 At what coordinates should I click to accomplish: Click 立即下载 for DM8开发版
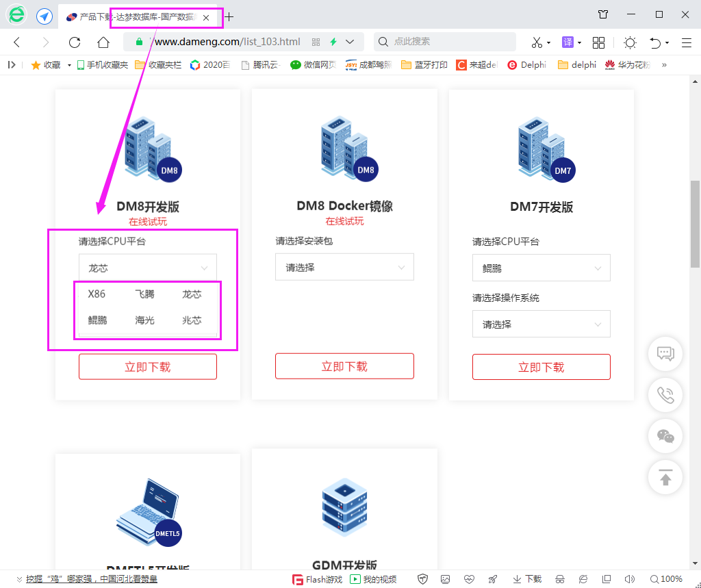pos(148,367)
